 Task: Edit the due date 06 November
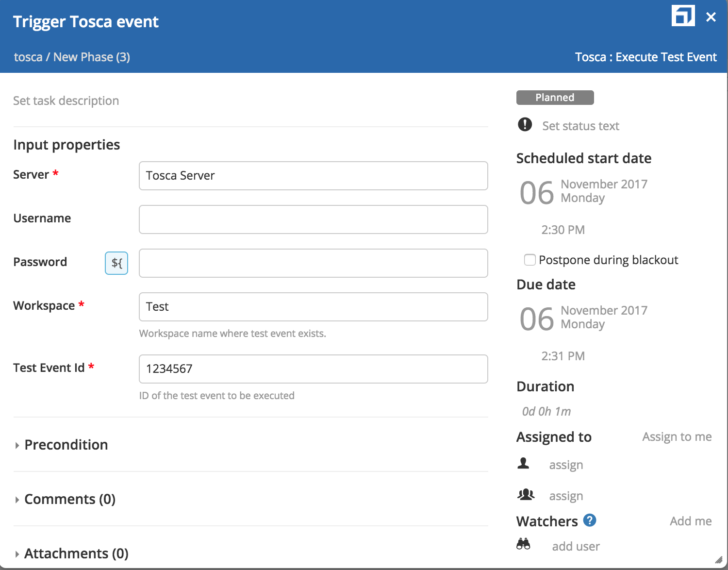583,319
